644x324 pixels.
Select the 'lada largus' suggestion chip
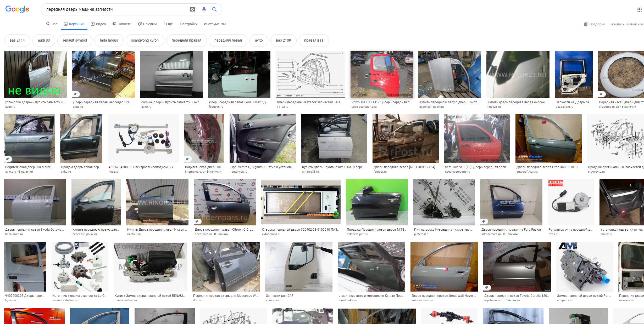coord(109,40)
